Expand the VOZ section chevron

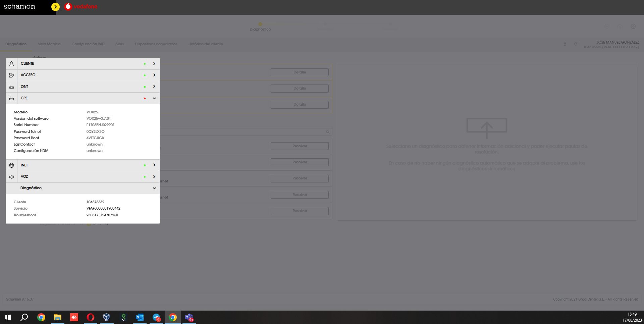click(x=154, y=177)
